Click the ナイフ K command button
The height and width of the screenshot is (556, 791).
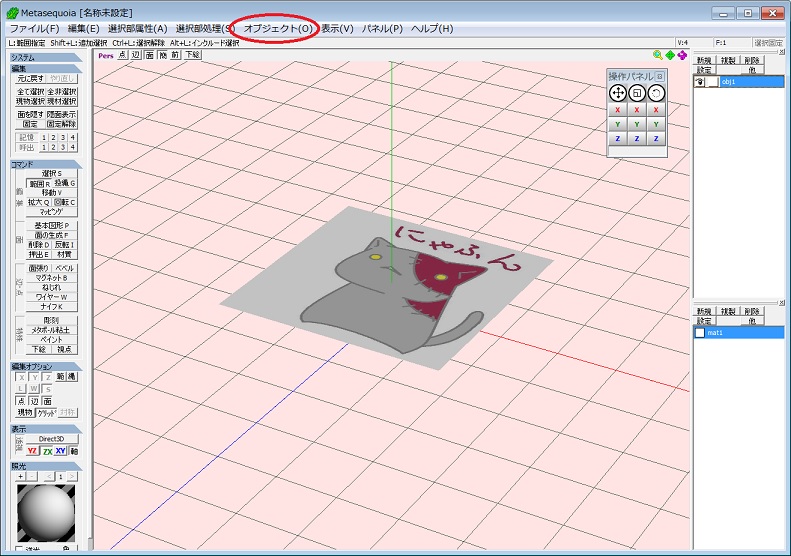click(x=51, y=307)
